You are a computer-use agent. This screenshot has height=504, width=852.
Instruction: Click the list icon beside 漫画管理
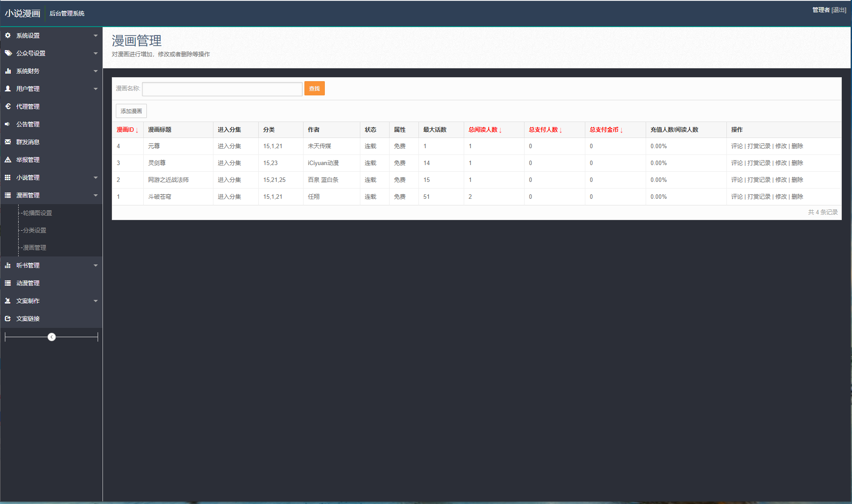(8, 195)
